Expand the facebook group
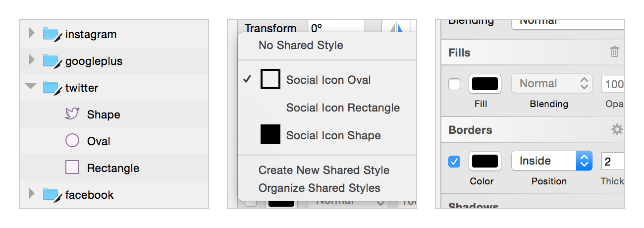 [x=31, y=193]
